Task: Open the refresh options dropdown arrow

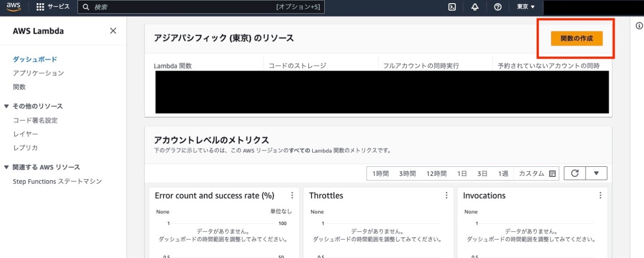Action: pos(596,173)
